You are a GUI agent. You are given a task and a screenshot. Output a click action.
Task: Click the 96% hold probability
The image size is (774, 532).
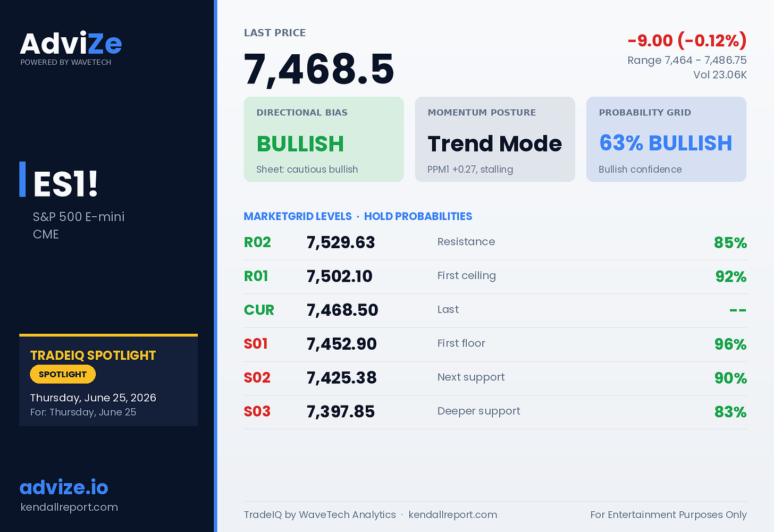click(x=730, y=344)
